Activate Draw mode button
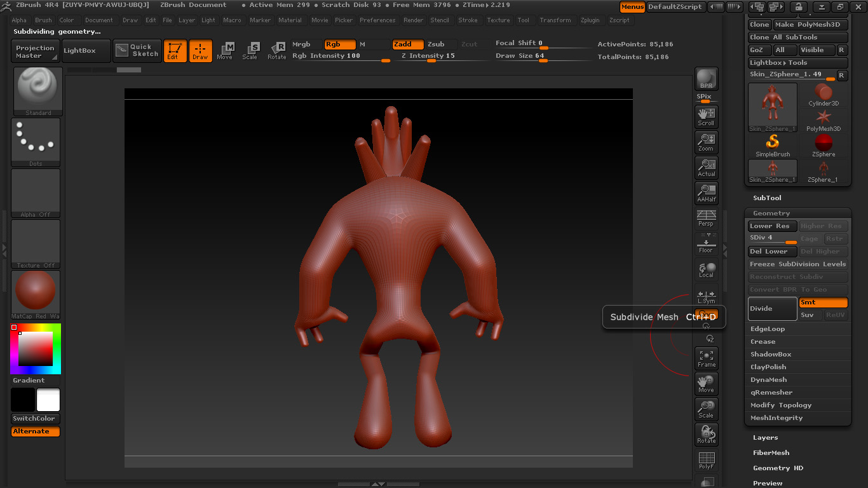868x488 pixels. pos(200,51)
